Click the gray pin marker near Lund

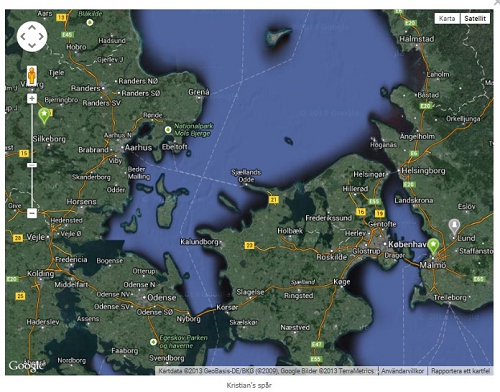[x=454, y=227]
